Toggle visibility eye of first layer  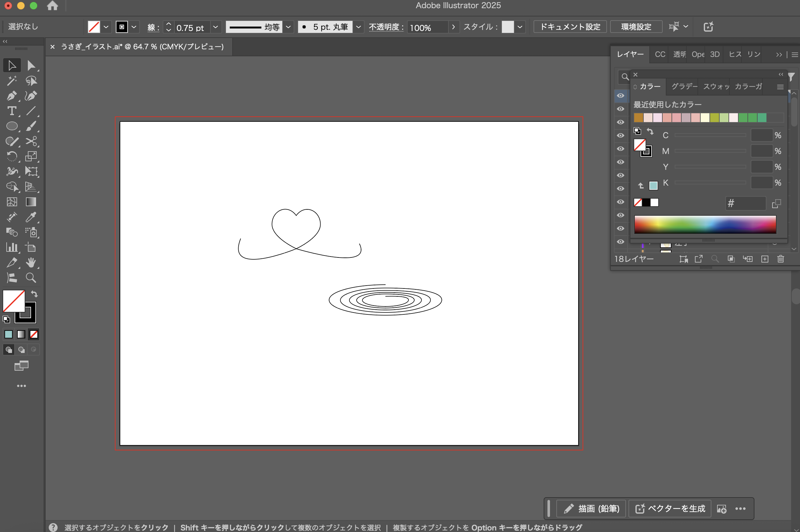click(621, 95)
